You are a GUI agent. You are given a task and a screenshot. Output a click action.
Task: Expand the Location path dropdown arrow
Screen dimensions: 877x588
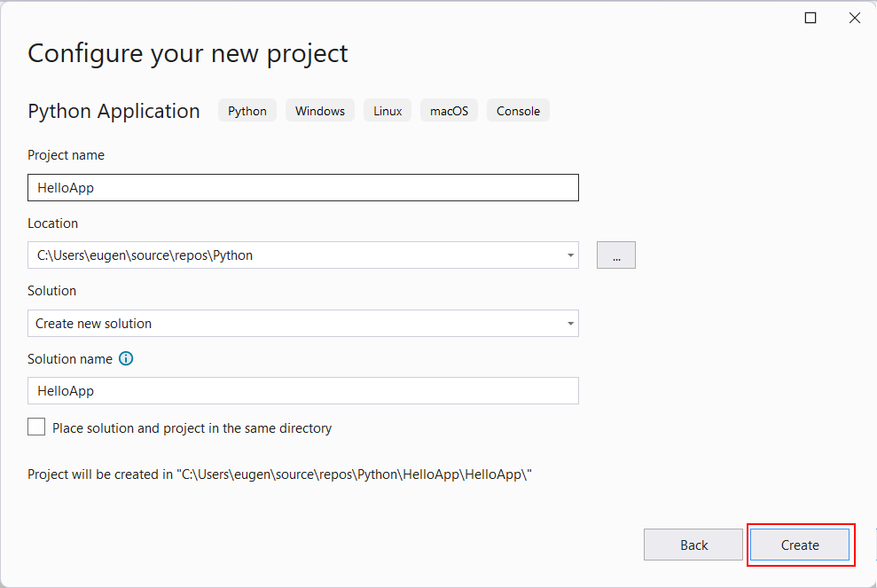(x=570, y=255)
